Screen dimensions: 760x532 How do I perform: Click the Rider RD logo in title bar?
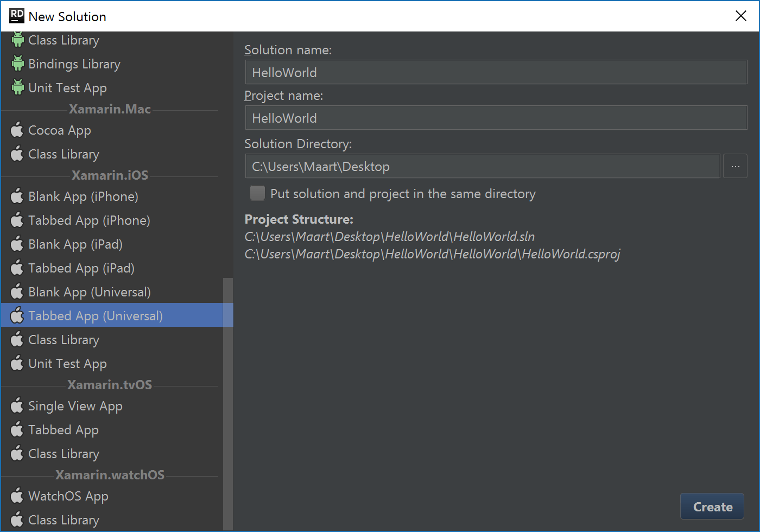tap(17, 16)
